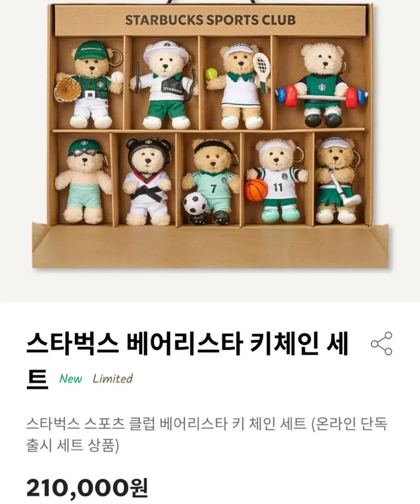This screenshot has width=420, height=504.
Task: Tap the yellow tennis ball
Action: click(x=211, y=74)
